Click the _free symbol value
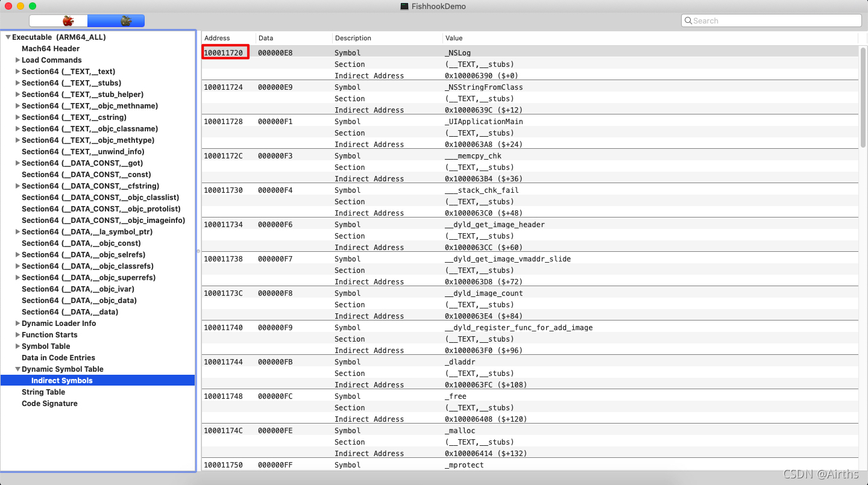The image size is (868, 485). pos(456,396)
